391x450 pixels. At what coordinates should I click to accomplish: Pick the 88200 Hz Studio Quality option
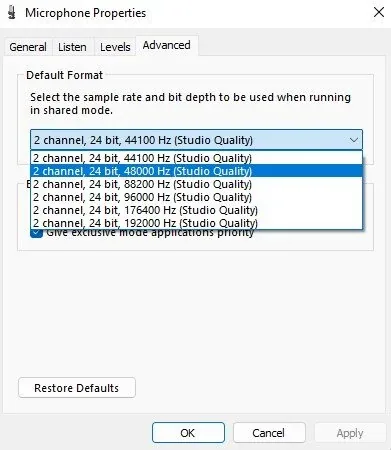(x=196, y=184)
